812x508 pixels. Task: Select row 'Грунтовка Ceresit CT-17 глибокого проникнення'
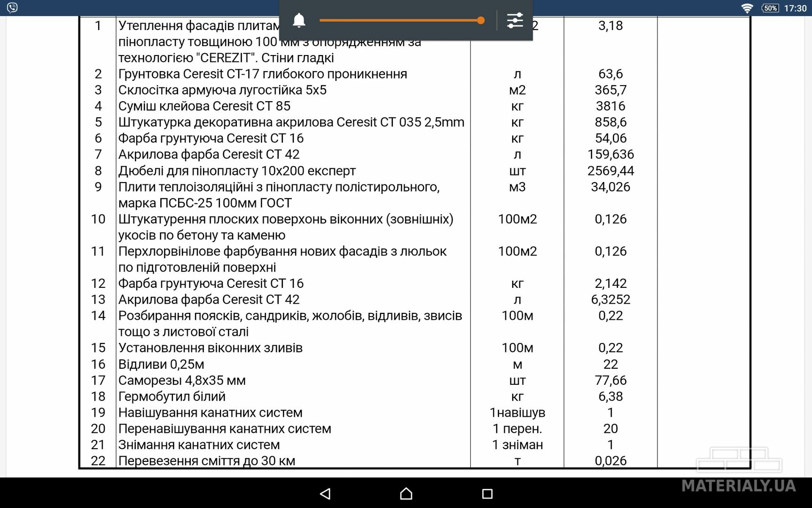[x=263, y=74]
